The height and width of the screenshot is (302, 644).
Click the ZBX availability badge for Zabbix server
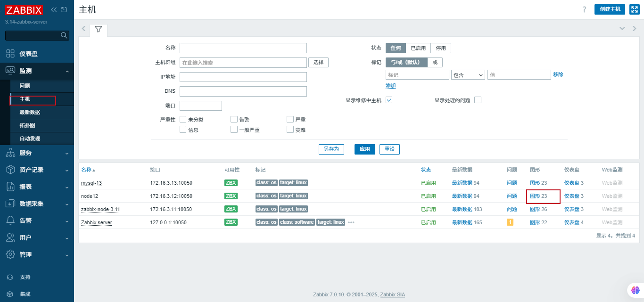(x=231, y=222)
